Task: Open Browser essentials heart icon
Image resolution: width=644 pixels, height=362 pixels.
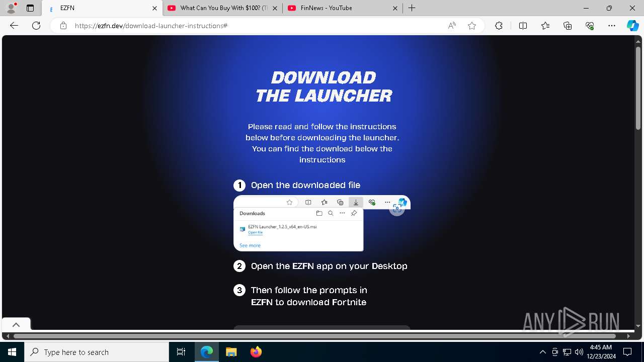Action: coord(590,26)
